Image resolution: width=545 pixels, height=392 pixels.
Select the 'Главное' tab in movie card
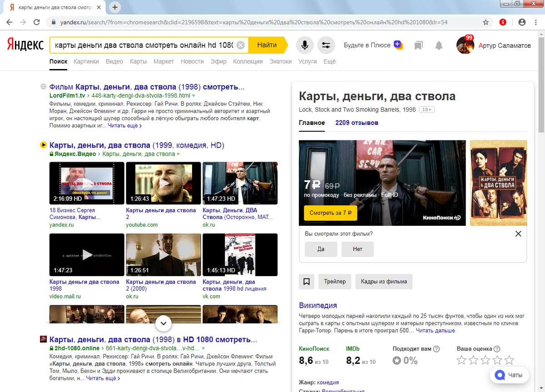tap(312, 123)
